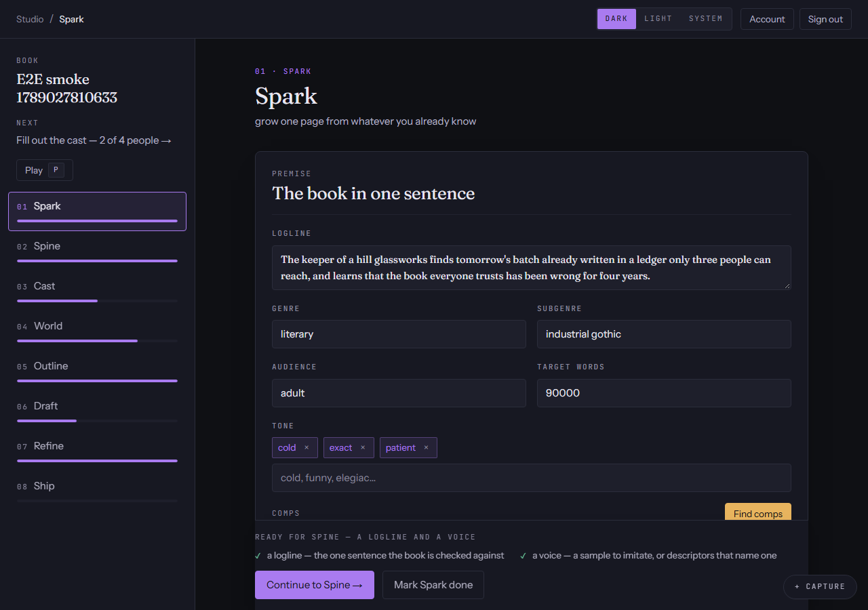Click the tone input box
Viewport: 868px width, 610px height.
[532, 478]
